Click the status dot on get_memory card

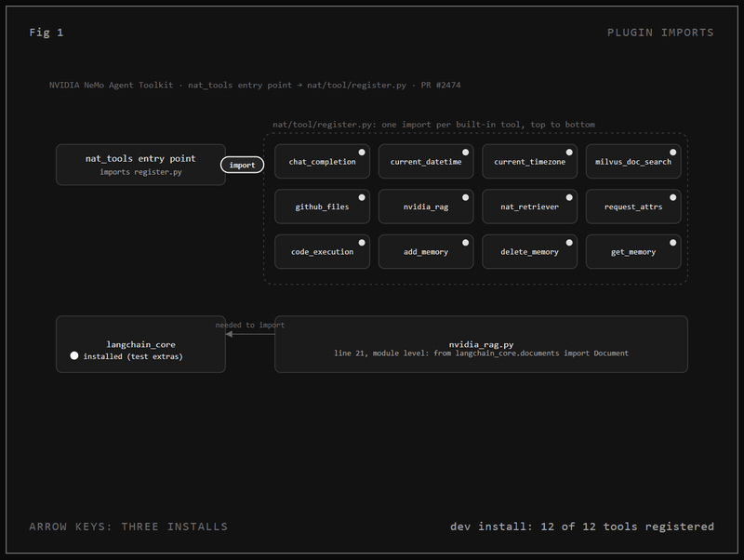tap(672, 243)
